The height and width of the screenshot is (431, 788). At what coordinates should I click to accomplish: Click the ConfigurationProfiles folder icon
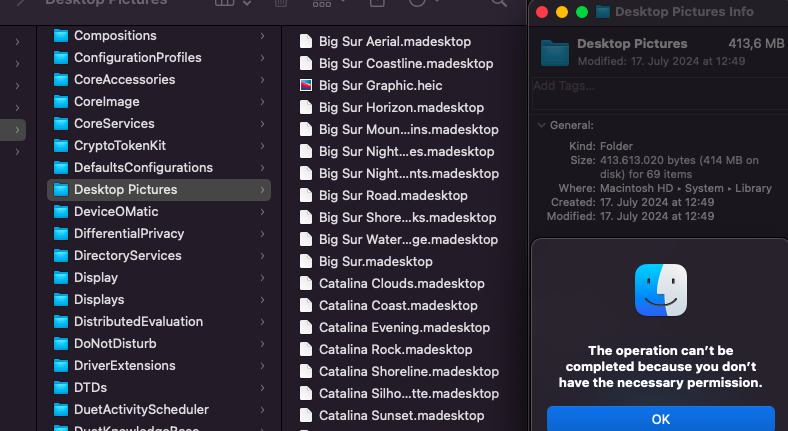[x=61, y=58]
